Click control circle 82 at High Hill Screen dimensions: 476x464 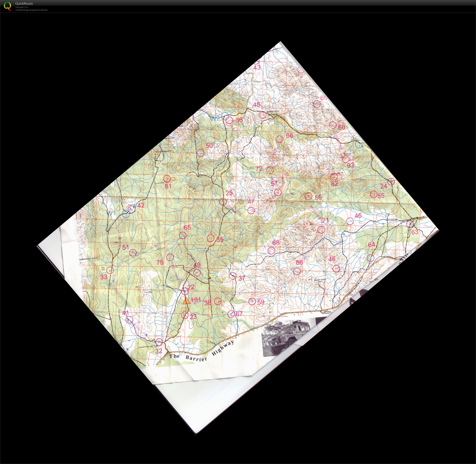(x=333, y=176)
